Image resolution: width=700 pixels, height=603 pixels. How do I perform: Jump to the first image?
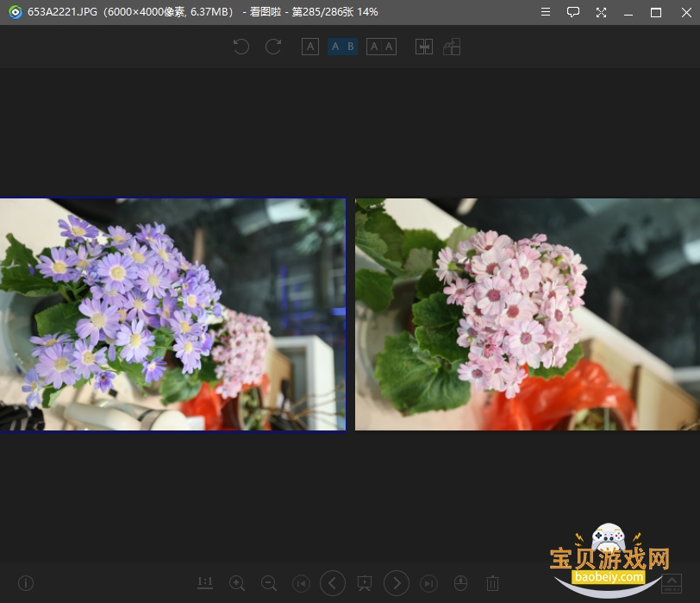pyautogui.click(x=302, y=583)
